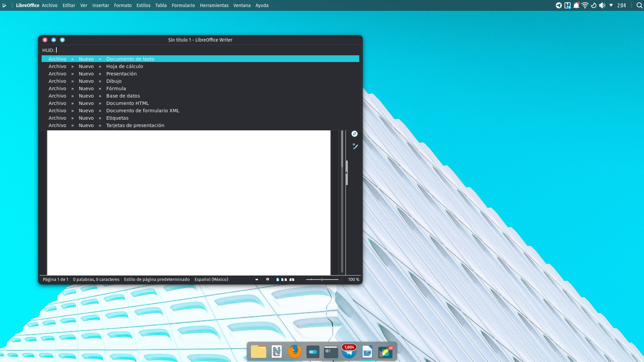Click the Español (México) language field

coord(211,279)
